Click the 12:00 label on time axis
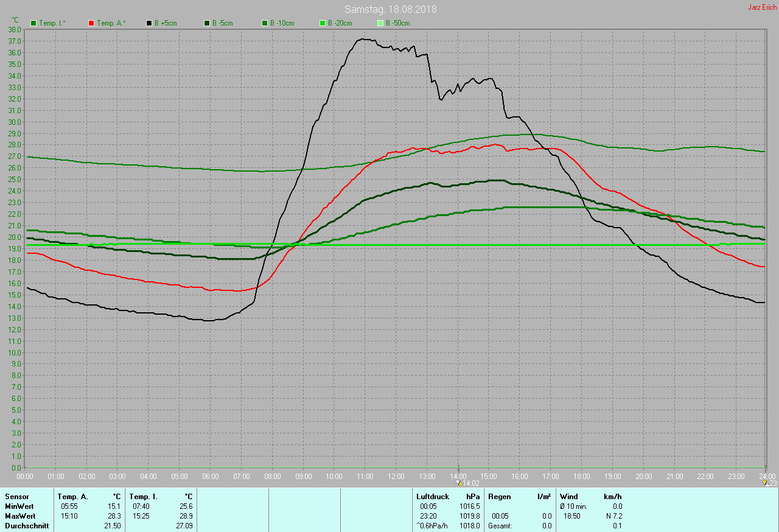The height and width of the screenshot is (532, 779). click(x=396, y=476)
